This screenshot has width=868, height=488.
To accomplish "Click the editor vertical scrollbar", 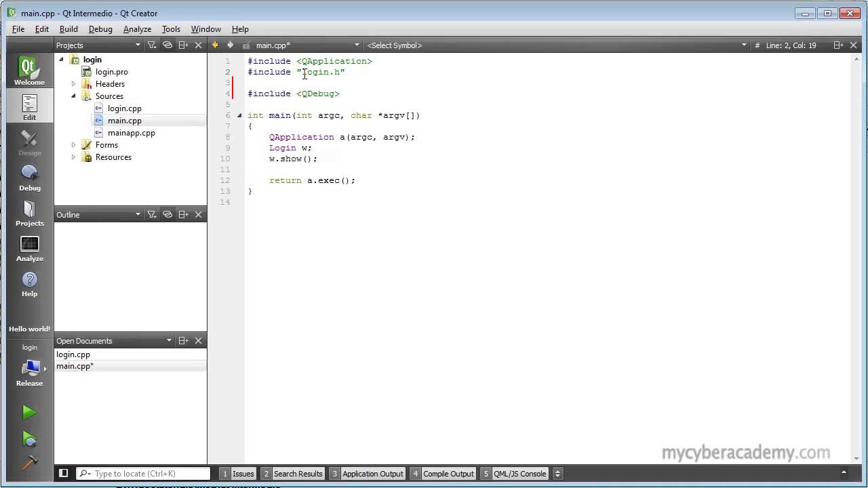I will tap(856, 258).
